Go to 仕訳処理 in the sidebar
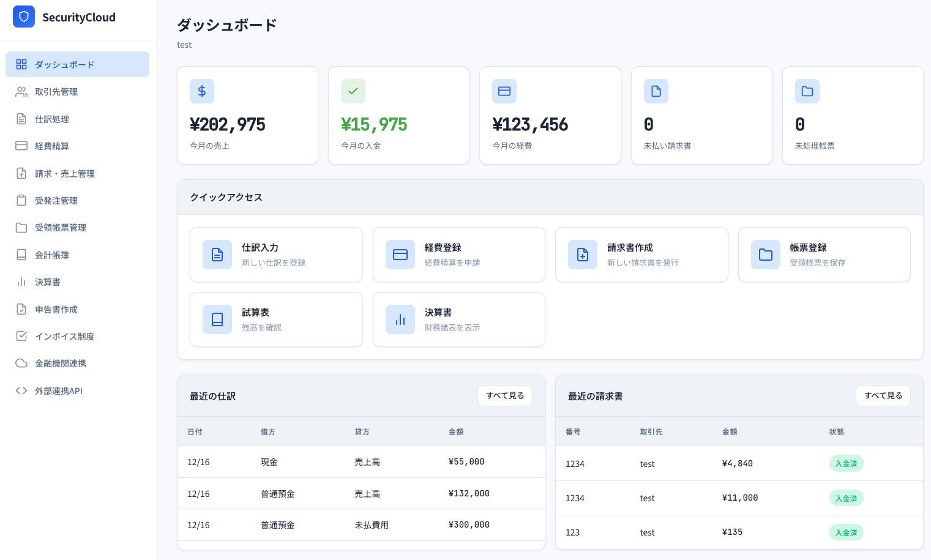This screenshot has height=560, width=931. coord(52,119)
